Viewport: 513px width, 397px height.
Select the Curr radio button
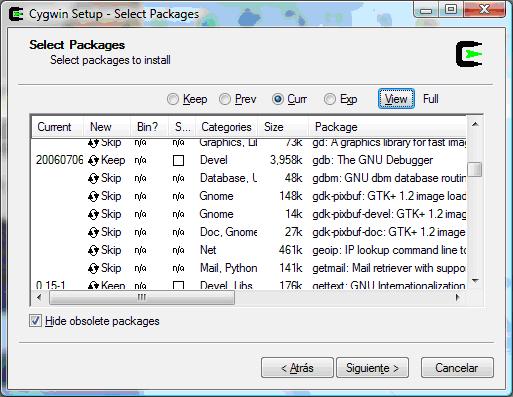point(277,99)
